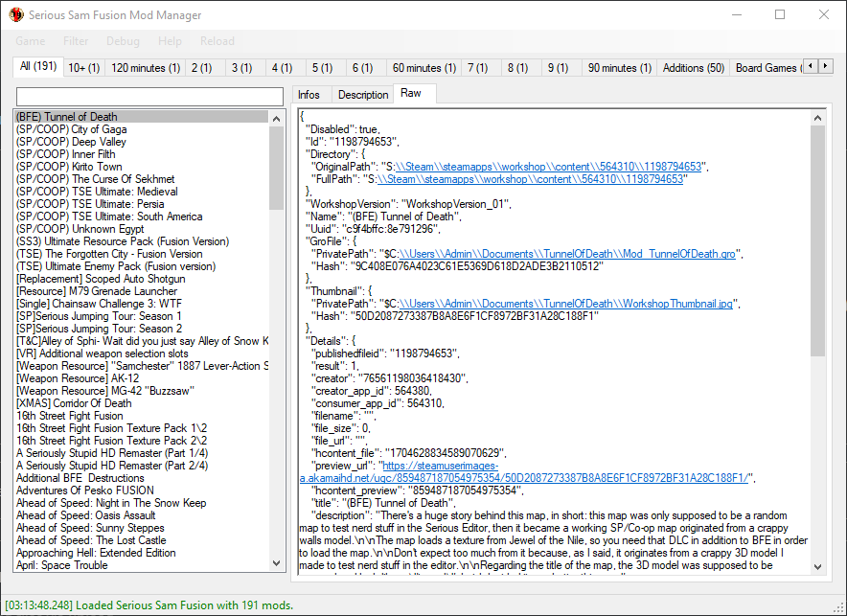The height and width of the screenshot is (616, 847).
Task: Click the Serious Sam app icon in title bar
Action: tap(16, 14)
